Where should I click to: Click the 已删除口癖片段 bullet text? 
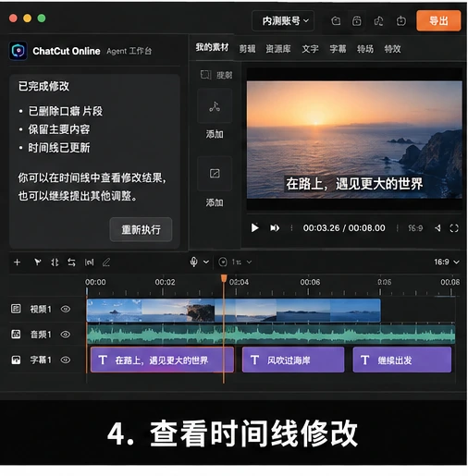pyautogui.click(x=66, y=111)
